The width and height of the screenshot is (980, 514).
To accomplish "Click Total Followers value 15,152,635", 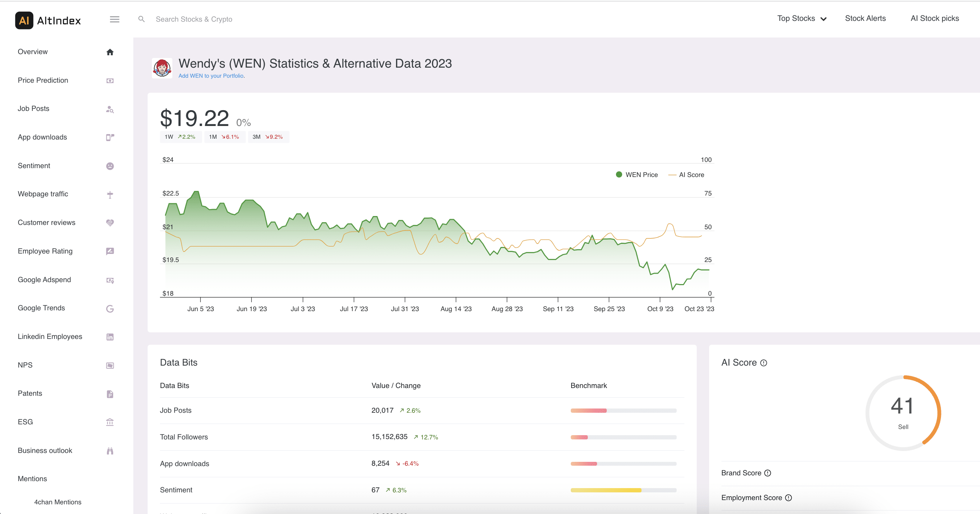I will click(x=390, y=437).
